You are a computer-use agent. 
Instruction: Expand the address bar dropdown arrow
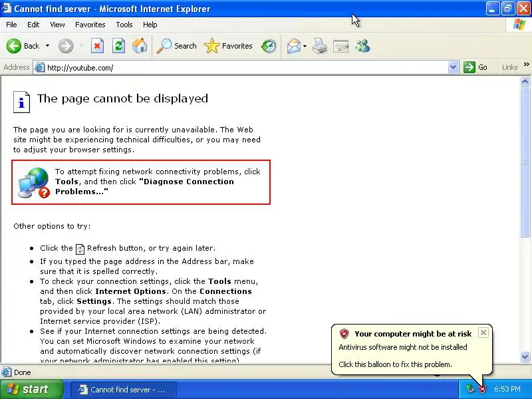(453, 68)
